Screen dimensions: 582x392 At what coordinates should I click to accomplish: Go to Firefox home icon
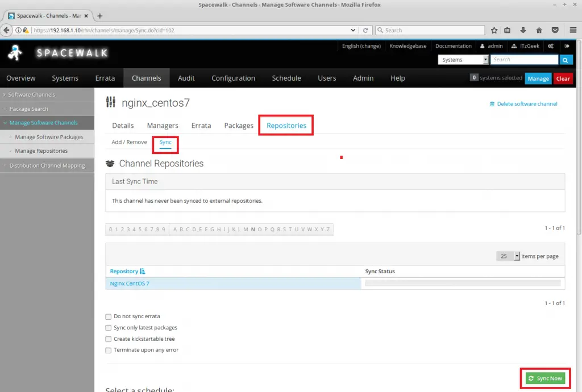[x=539, y=30]
